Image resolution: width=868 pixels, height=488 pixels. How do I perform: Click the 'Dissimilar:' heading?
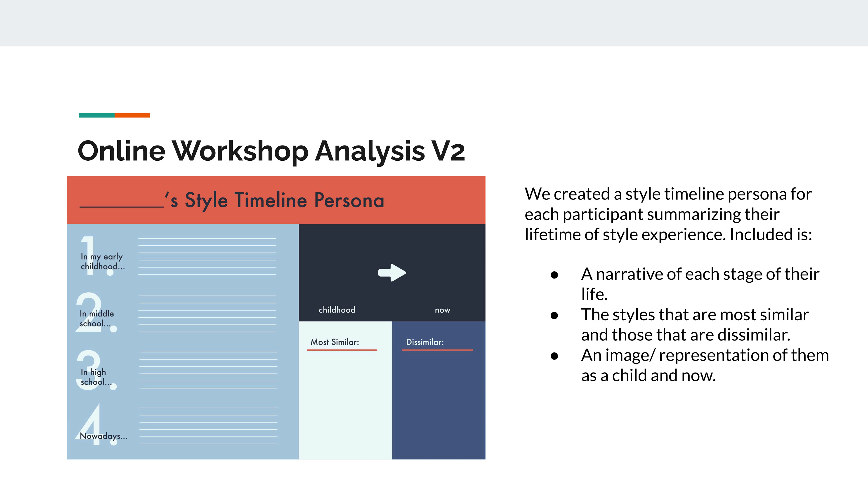pyautogui.click(x=425, y=342)
